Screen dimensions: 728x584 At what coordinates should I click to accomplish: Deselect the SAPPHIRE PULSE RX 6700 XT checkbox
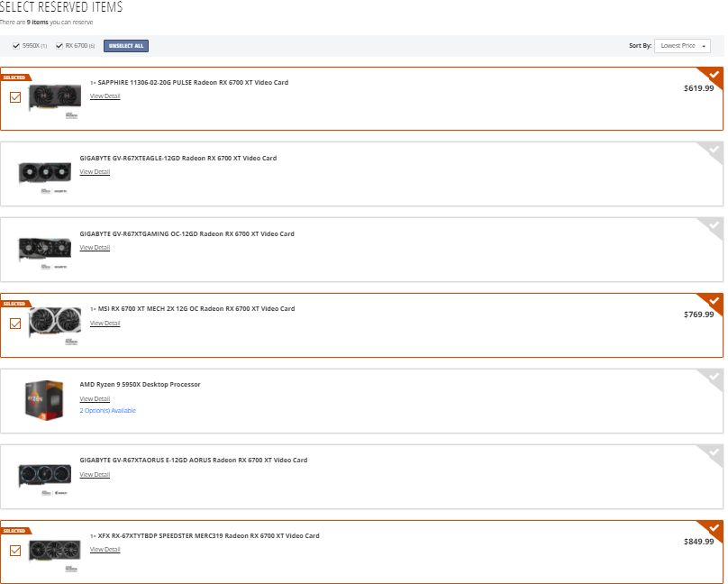click(15, 97)
